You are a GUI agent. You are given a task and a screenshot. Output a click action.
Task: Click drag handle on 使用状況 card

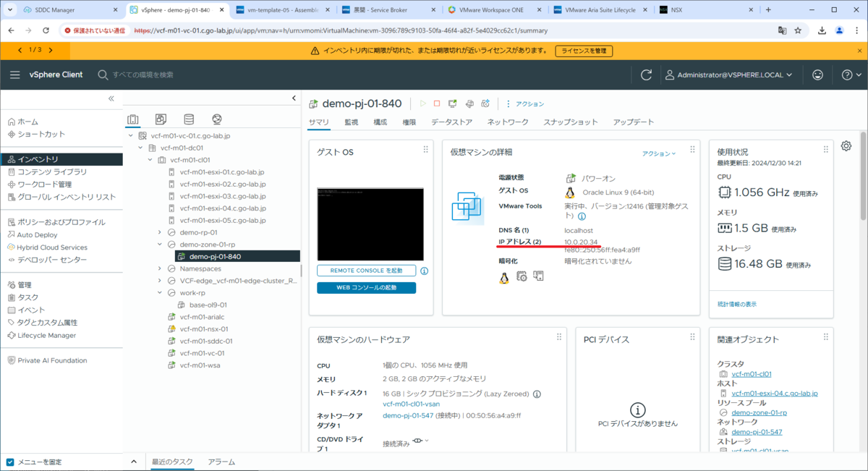click(x=825, y=149)
